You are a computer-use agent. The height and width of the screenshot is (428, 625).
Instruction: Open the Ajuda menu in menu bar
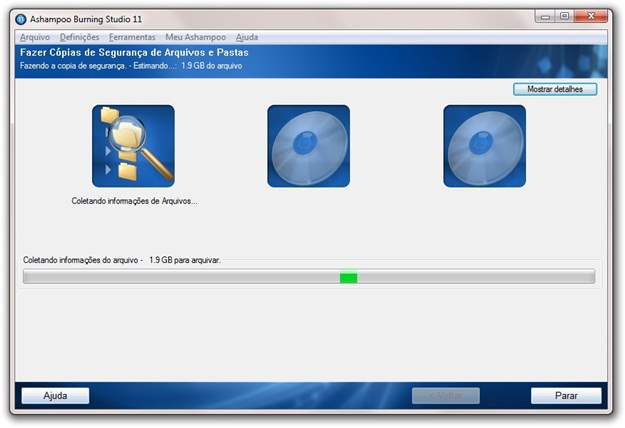(x=247, y=37)
